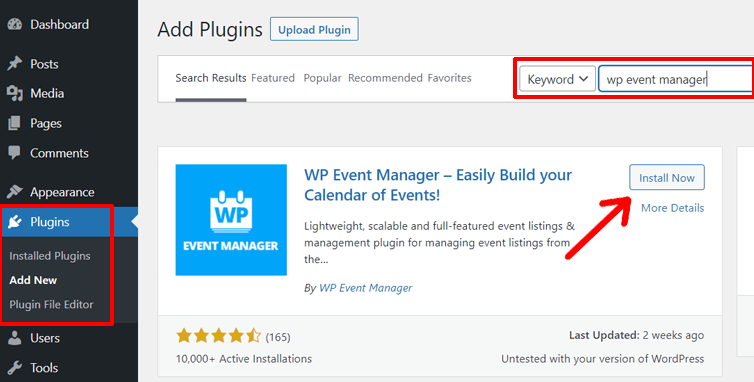Image resolution: width=754 pixels, height=382 pixels.
Task: Open the Keyword search type dropdown
Action: (x=557, y=79)
